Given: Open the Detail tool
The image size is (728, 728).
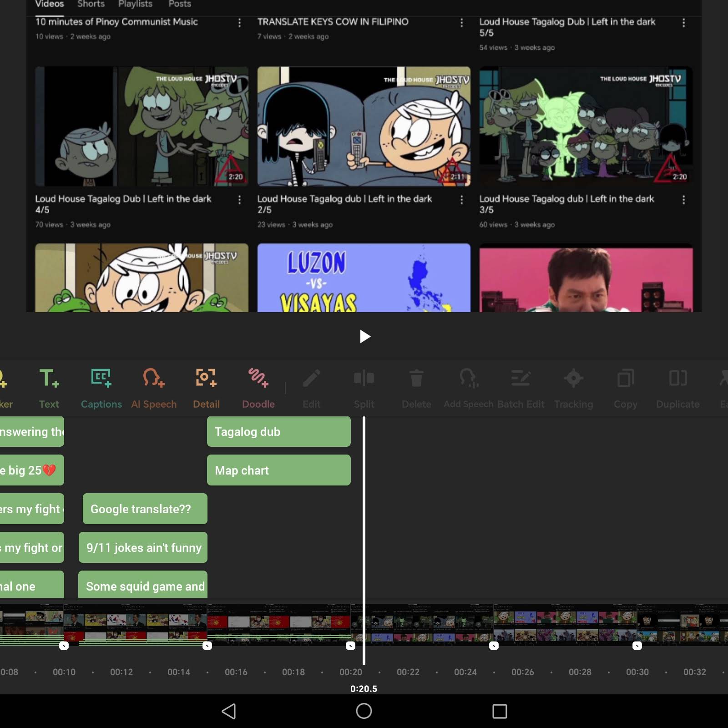Looking at the screenshot, I should tap(206, 378).
